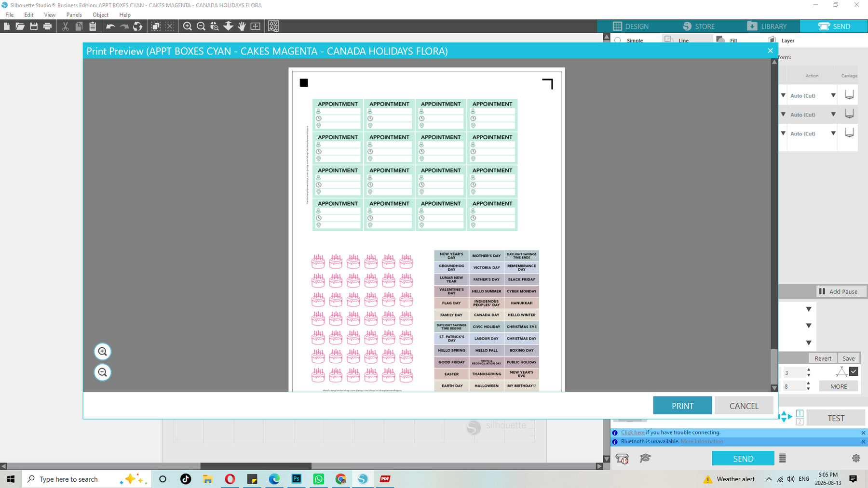The width and height of the screenshot is (868, 488).
Task: Open the first Auto (Cut) action dropdown
Action: tap(833, 95)
